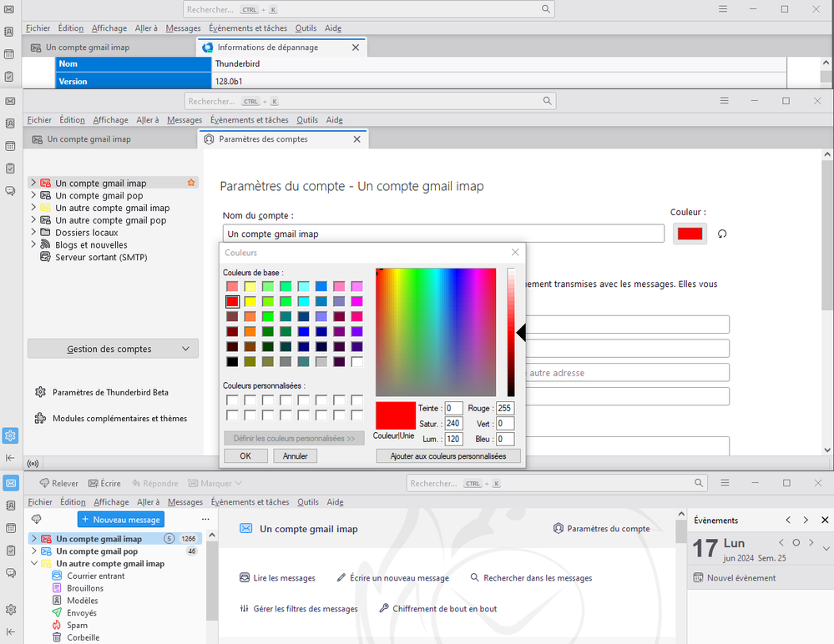
Task: Close the Paramètres des comptes tab
Action: pyautogui.click(x=357, y=139)
